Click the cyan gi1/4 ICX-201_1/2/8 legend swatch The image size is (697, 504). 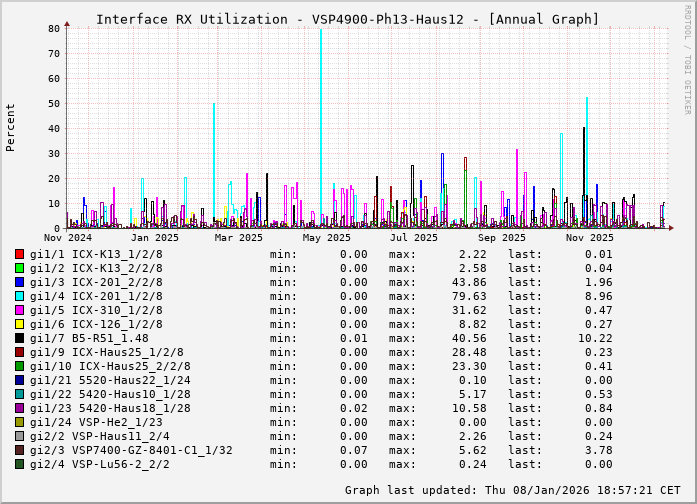20,296
